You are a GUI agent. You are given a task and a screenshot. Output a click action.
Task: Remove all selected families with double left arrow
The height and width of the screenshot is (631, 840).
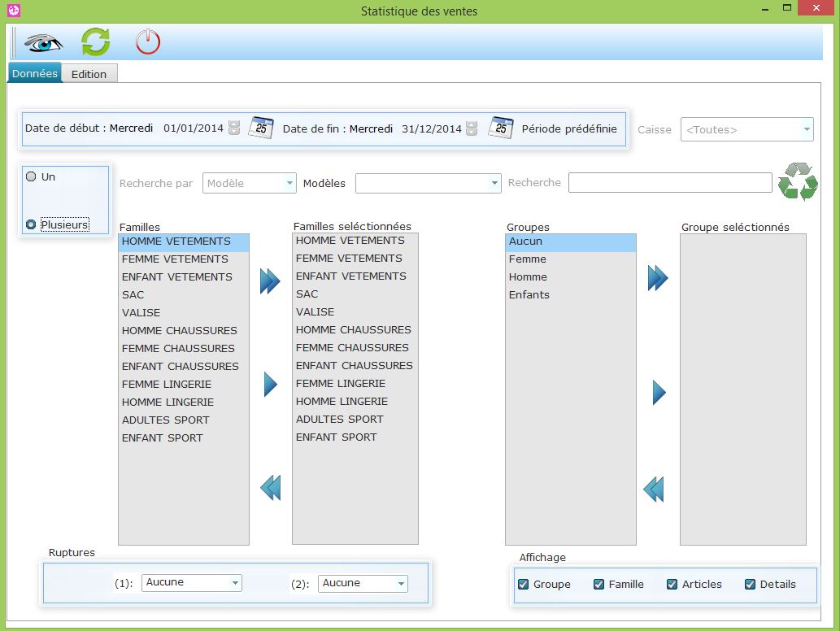click(x=270, y=488)
